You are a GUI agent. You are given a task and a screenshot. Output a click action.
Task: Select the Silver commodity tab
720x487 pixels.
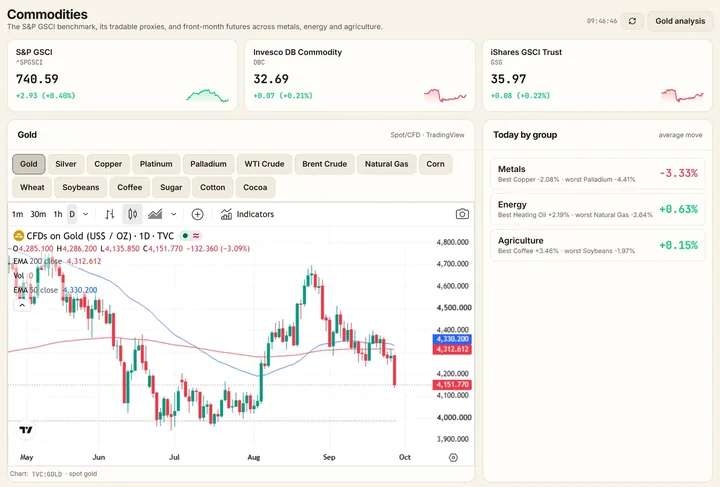coord(66,164)
